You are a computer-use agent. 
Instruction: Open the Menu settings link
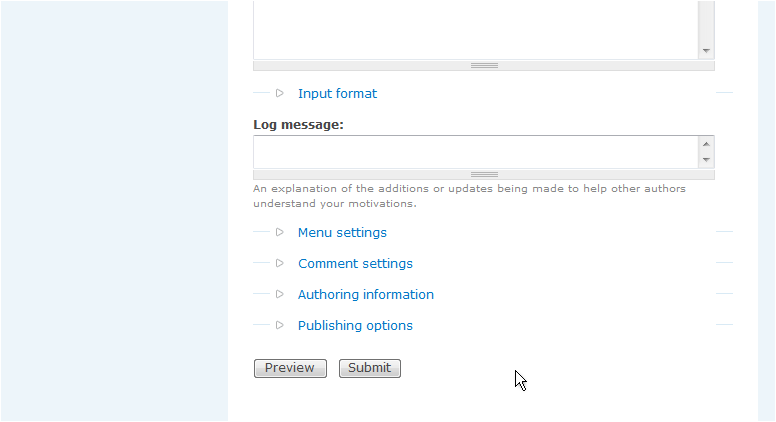click(342, 233)
